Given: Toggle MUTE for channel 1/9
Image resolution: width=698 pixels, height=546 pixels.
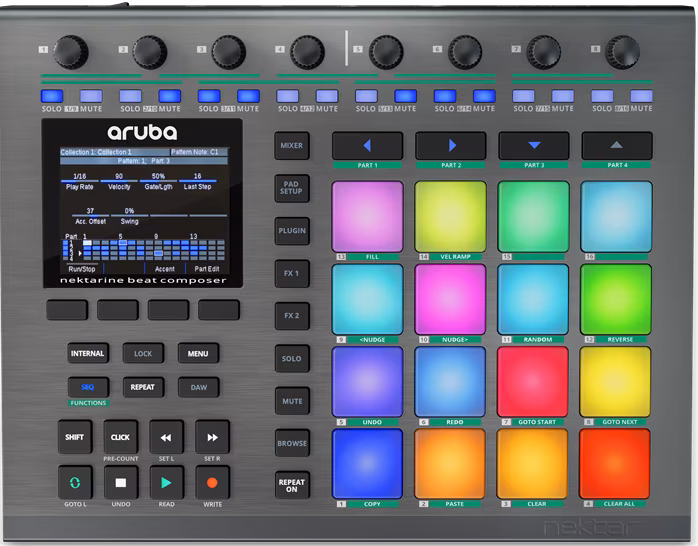Looking at the screenshot, I should 91,96.
